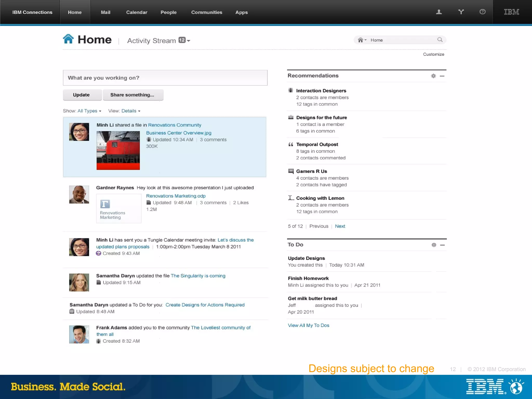Open The Singularity is coming file link
This screenshot has height=399, width=532.
point(198,276)
